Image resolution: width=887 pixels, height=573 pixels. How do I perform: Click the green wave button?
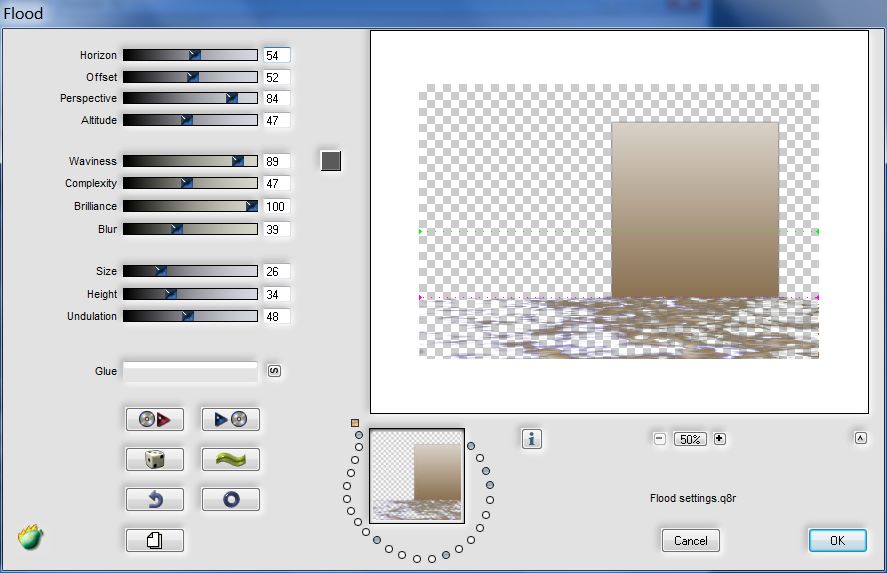point(231,459)
